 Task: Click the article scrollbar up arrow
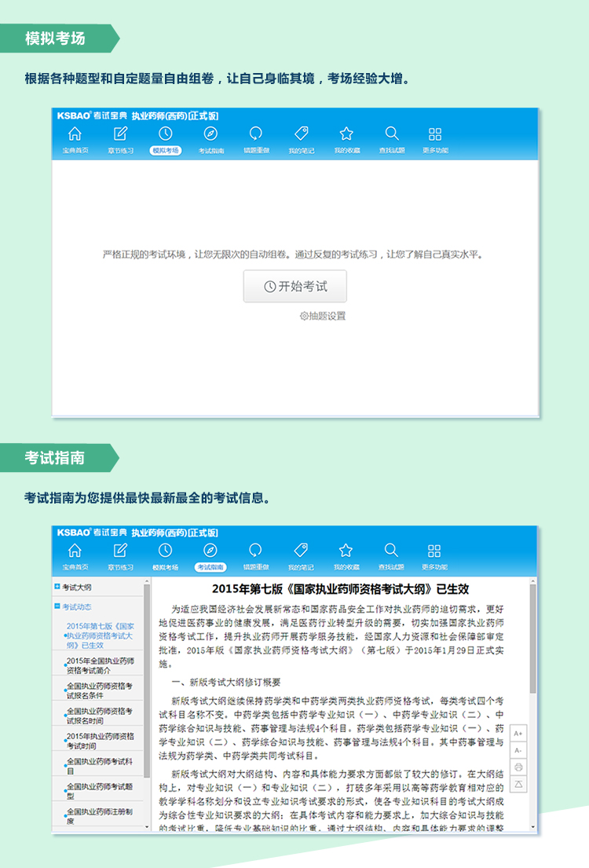pyautogui.click(x=532, y=581)
